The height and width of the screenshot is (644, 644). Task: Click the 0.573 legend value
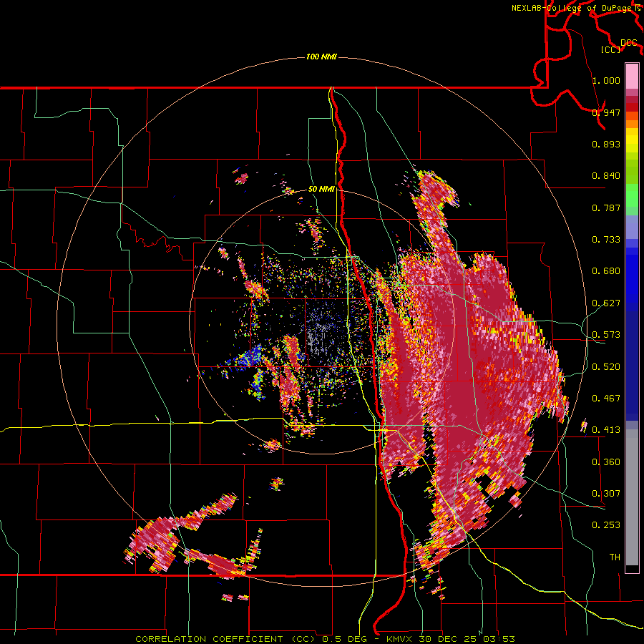click(x=606, y=335)
